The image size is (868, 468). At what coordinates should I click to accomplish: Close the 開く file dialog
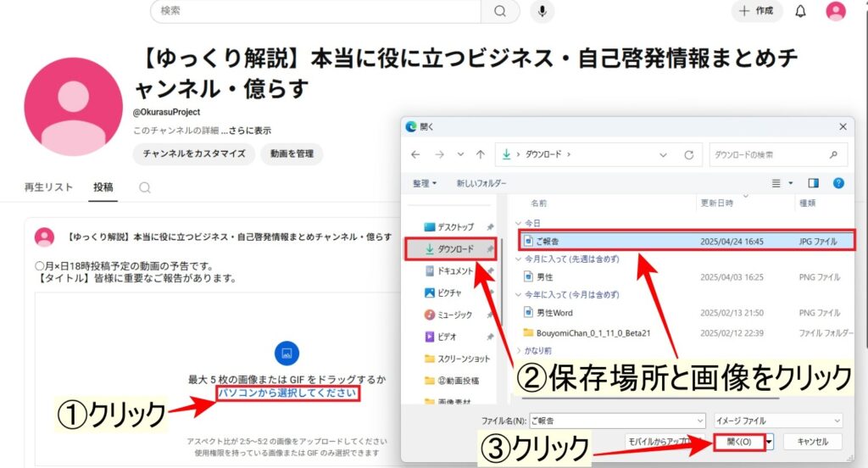point(843,127)
